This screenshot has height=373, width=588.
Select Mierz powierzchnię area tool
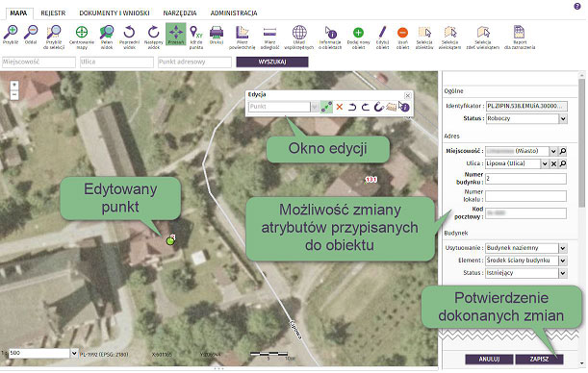tap(243, 37)
